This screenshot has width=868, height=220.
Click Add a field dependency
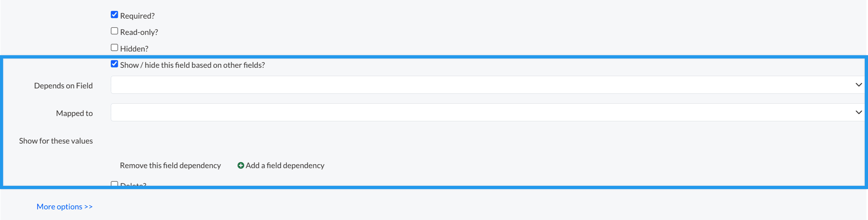click(x=285, y=165)
